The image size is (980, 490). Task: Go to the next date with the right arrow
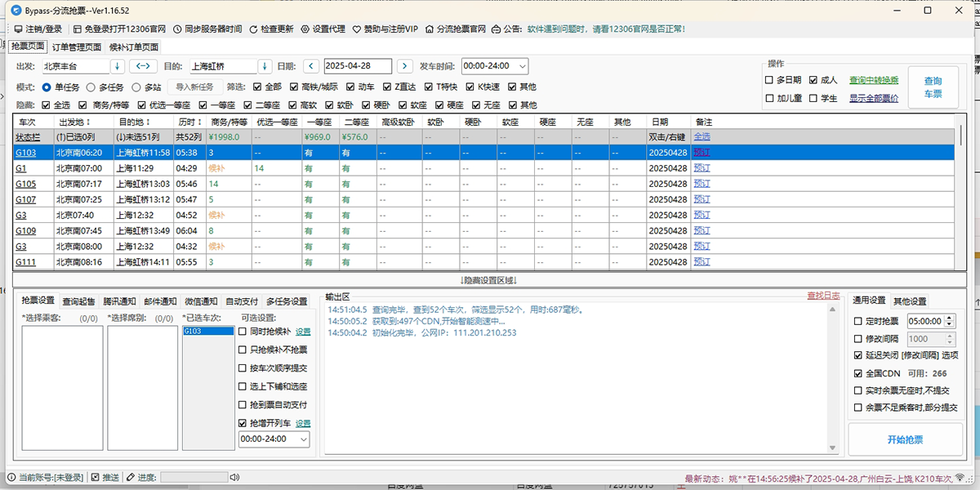coord(404,66)
